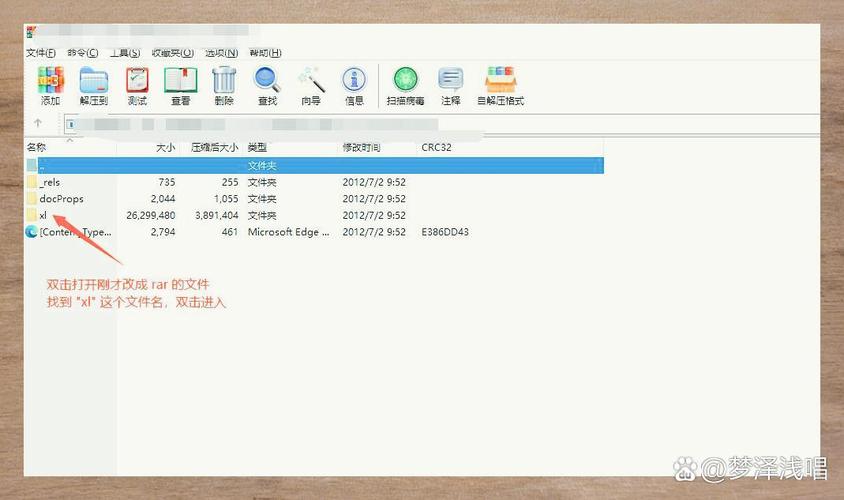Click CRC32 value E386DD43

pos(445,232)
